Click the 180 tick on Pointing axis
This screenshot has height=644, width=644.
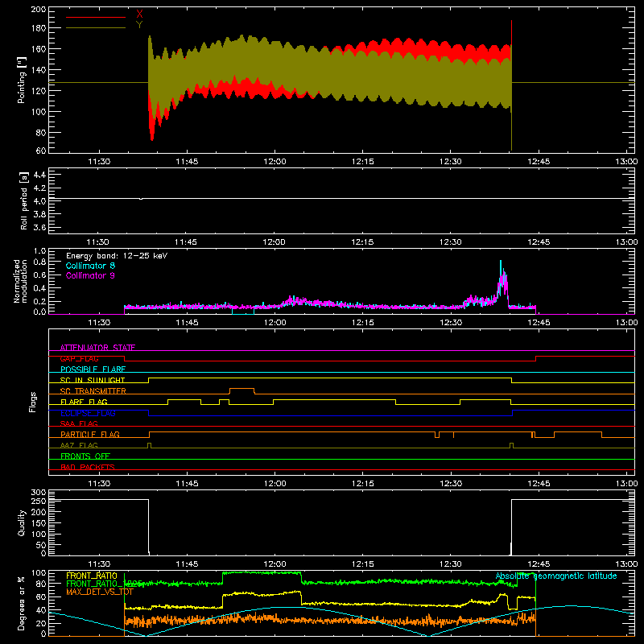[x=39, y=28]
